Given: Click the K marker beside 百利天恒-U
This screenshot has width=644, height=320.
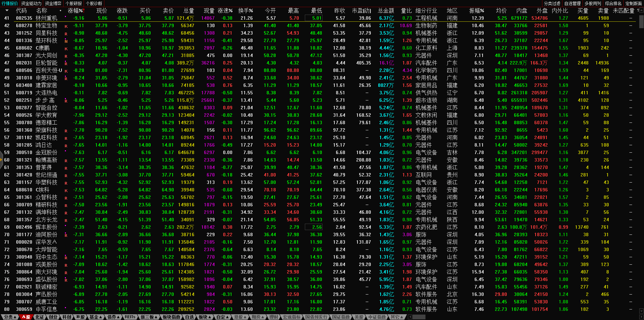Looking at the screenshot, I should 66,71.
